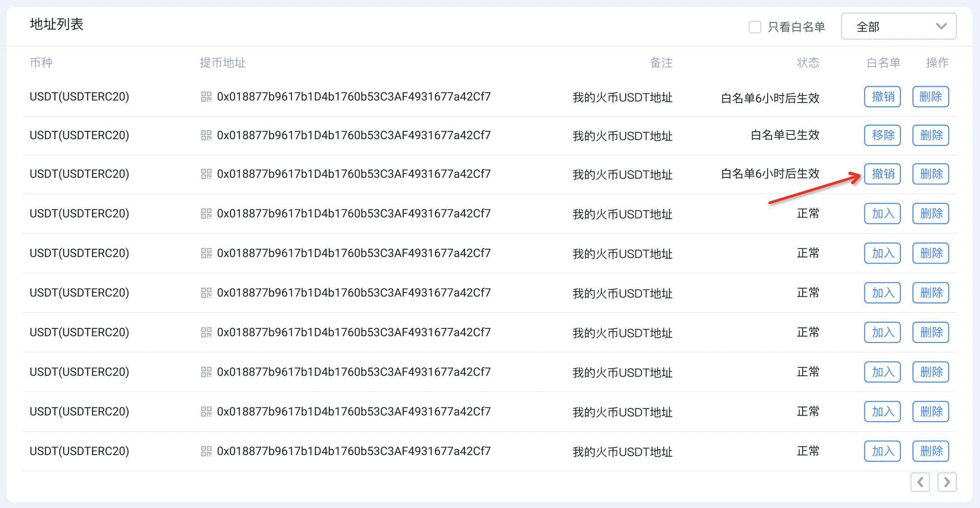Image resolution: width=980 pixels, height=508 pixels.
Task: Go to previous page with left arrow
Action: [920, 482]
